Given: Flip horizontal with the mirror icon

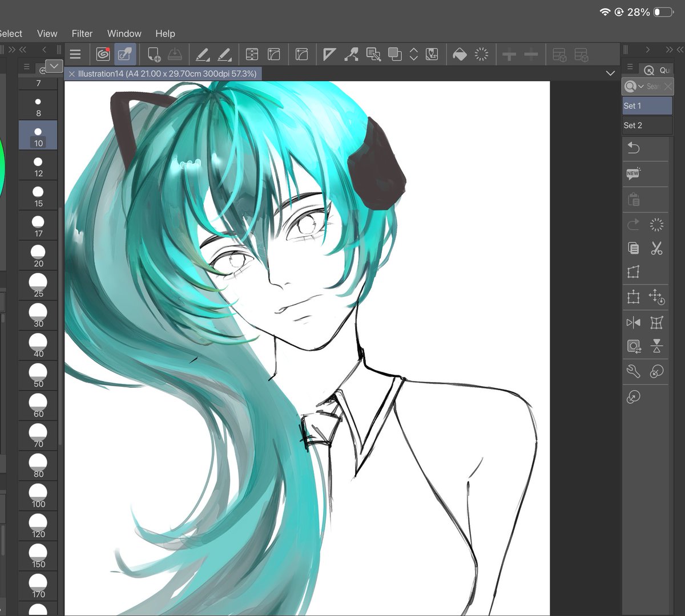Looking at the screenshot, I should tap(634, 322).
